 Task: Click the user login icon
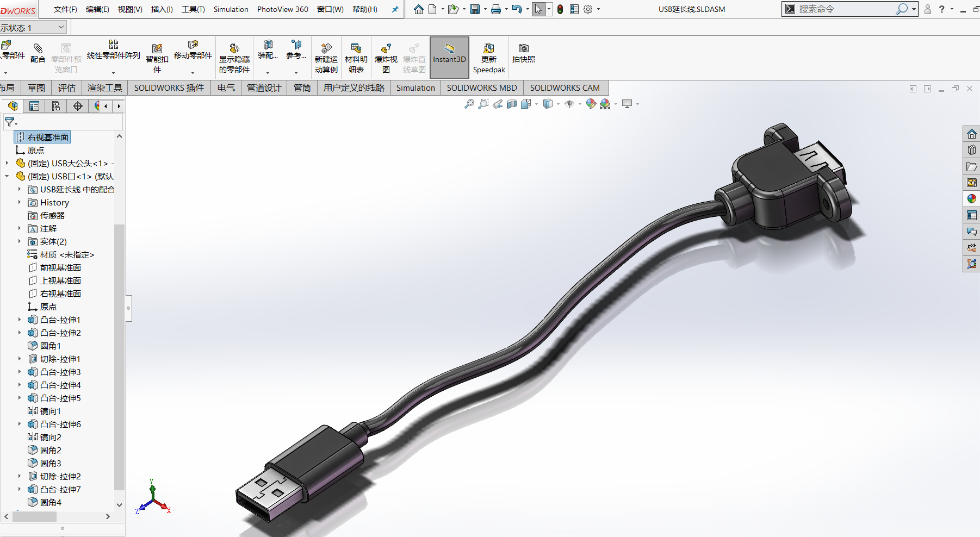coord(928,9)
